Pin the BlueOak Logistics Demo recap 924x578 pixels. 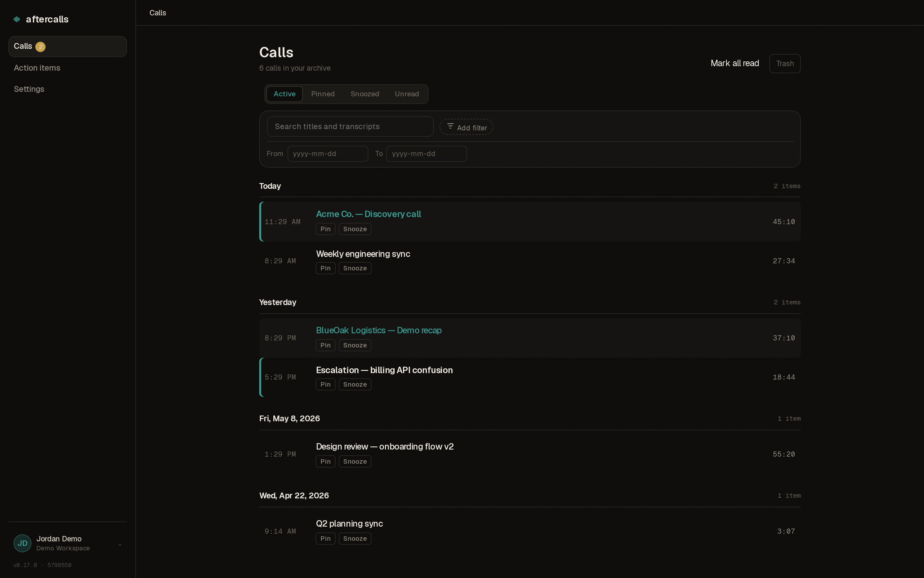tap(325, 345)
